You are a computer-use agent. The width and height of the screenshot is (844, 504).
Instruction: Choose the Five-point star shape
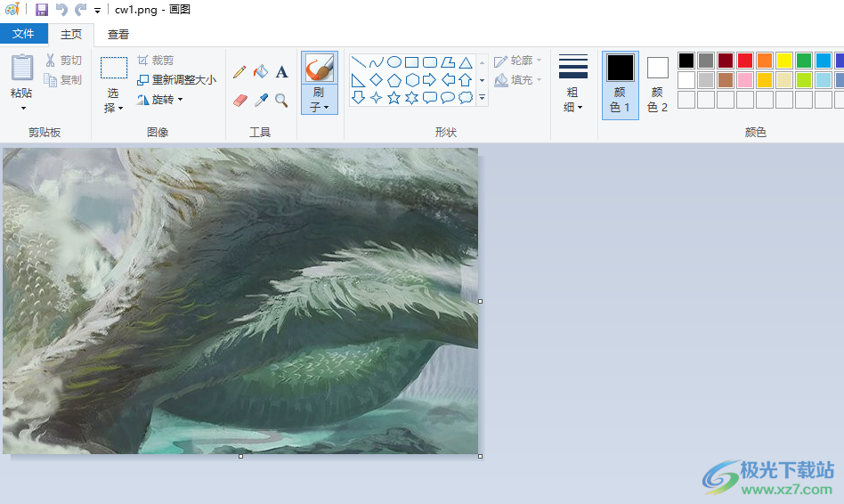(x=394, y=97)
